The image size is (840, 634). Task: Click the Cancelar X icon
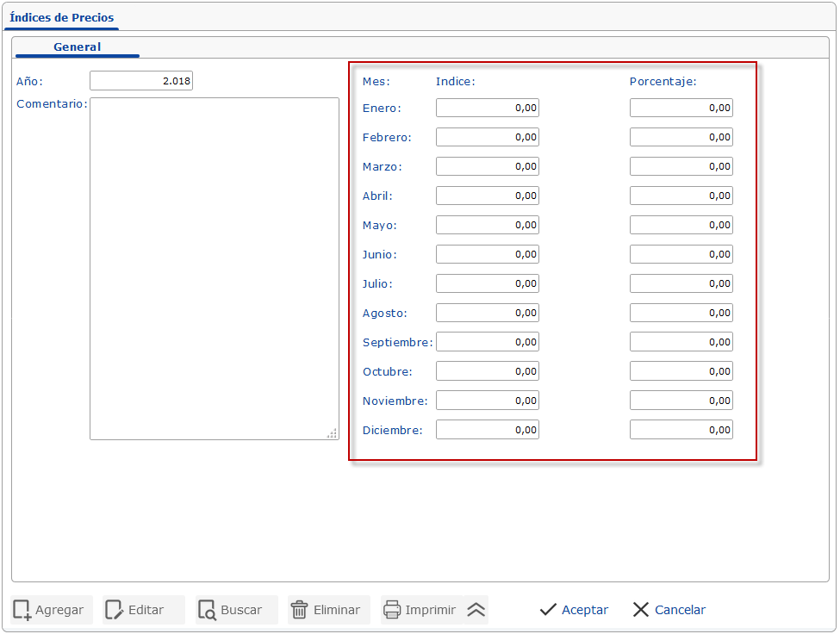pyautogui.click(x=640, y=610)
